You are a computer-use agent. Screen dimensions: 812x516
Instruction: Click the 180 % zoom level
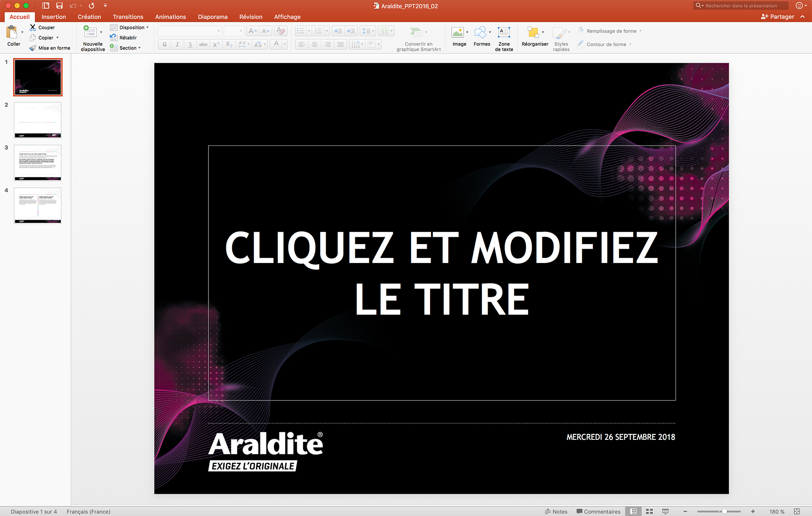[x=777, y=511]
